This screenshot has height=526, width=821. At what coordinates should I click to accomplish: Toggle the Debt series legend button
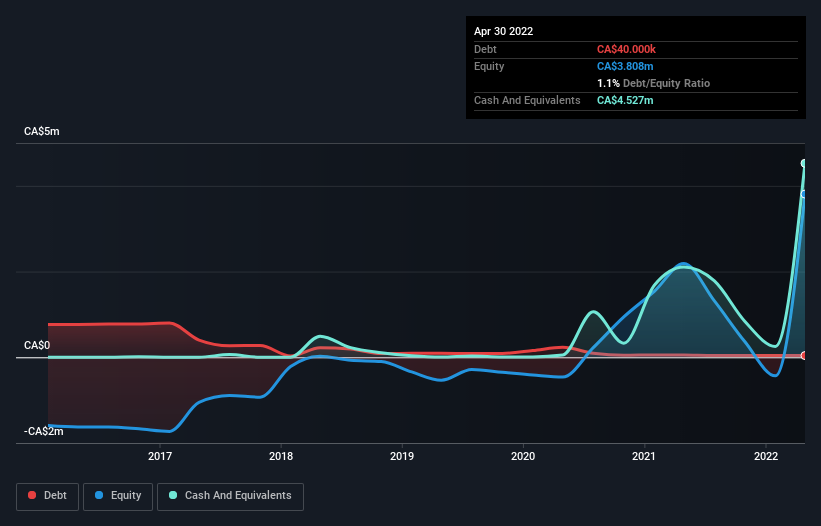click(x=48, y=496)
